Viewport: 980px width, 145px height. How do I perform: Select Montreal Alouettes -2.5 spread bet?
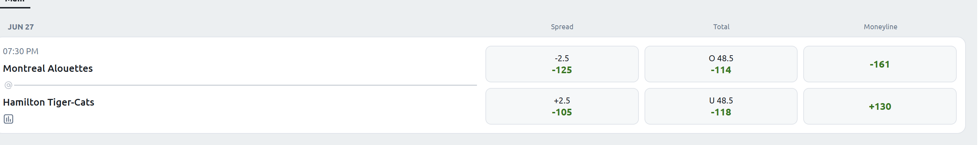click(562, 64)
